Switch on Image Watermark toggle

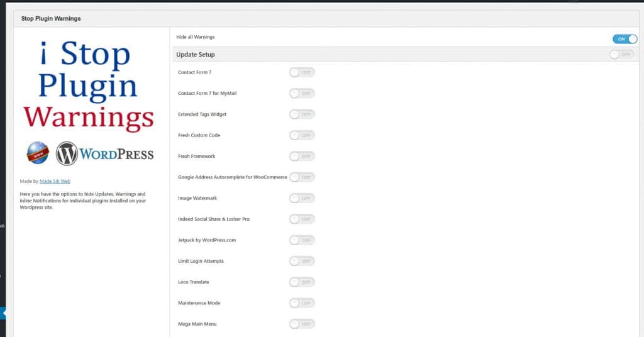tap(302, 198)
